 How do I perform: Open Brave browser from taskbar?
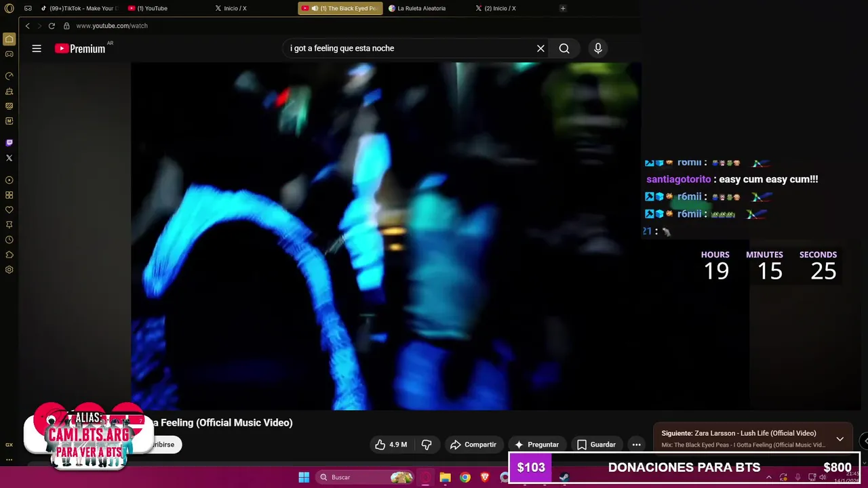tap(485, 477)
